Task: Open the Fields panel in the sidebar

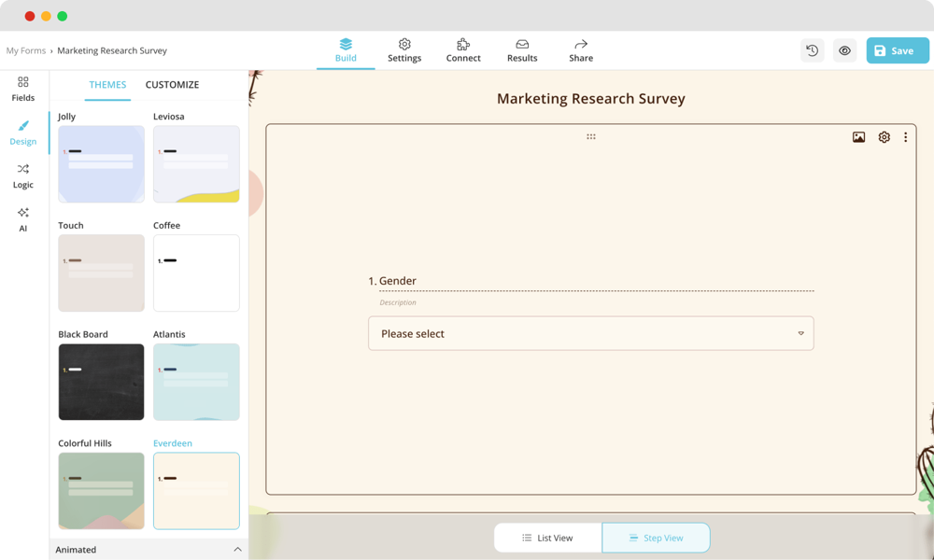Action: (x=22, y=89)
